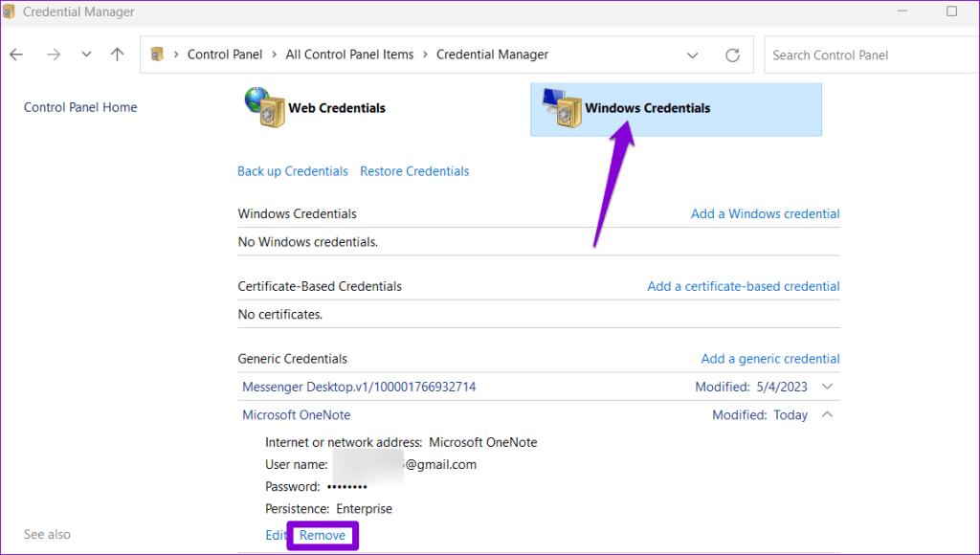980x555 pixels.
Task: Click 'Persistence: Enterprise' text
Action: click(x=329, y=509)
